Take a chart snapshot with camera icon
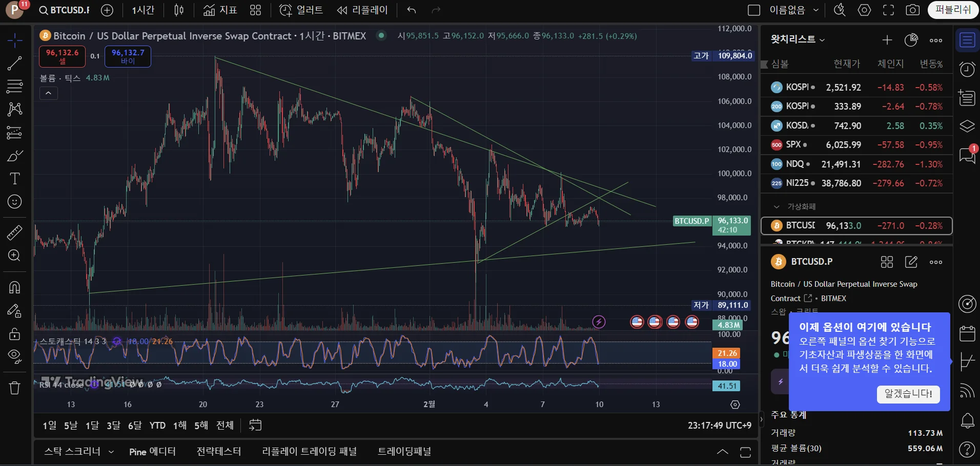 913,10
